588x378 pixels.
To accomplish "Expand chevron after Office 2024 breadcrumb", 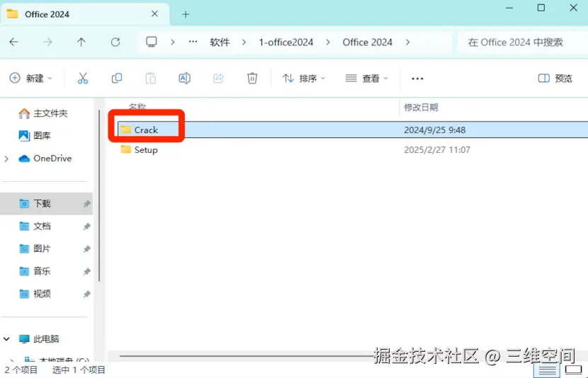I will pyautogui.click(x=407, y=42).
